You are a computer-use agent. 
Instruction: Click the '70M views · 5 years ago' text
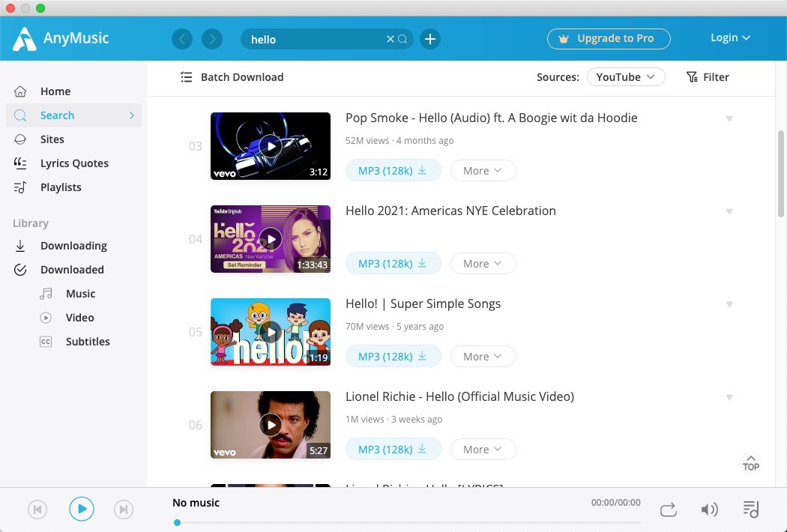click(394, 326)
